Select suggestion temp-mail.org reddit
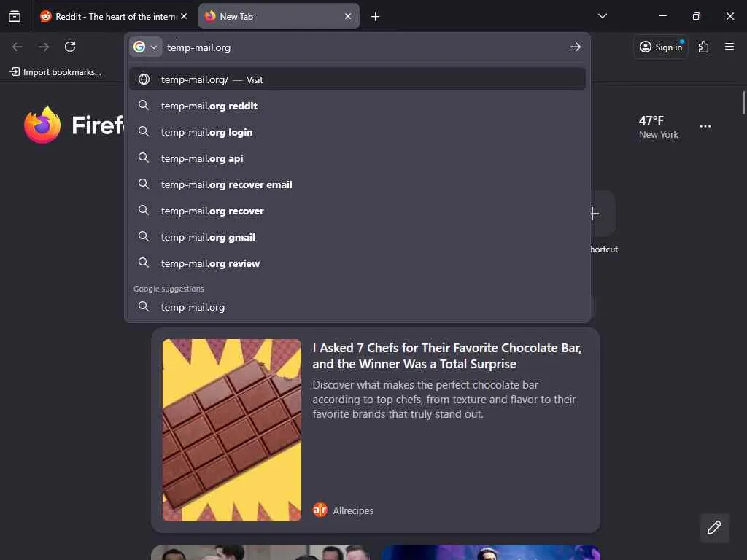The image size is (747, 560). 357,106
